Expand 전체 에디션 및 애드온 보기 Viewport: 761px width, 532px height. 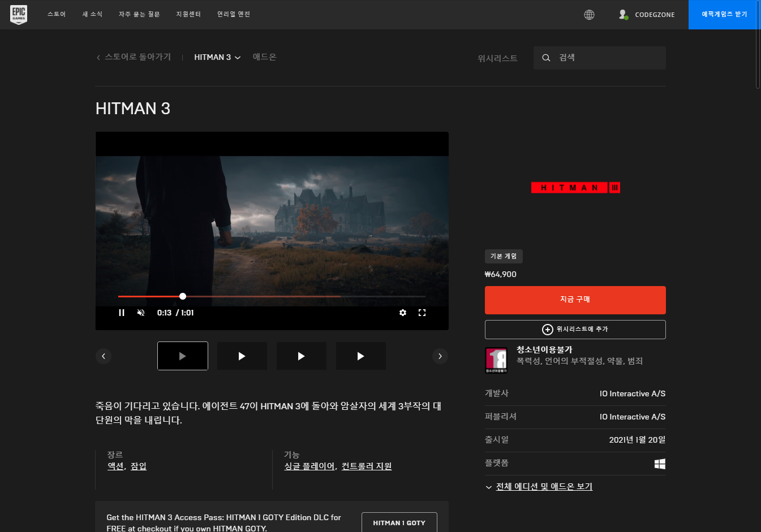[539, 487]
